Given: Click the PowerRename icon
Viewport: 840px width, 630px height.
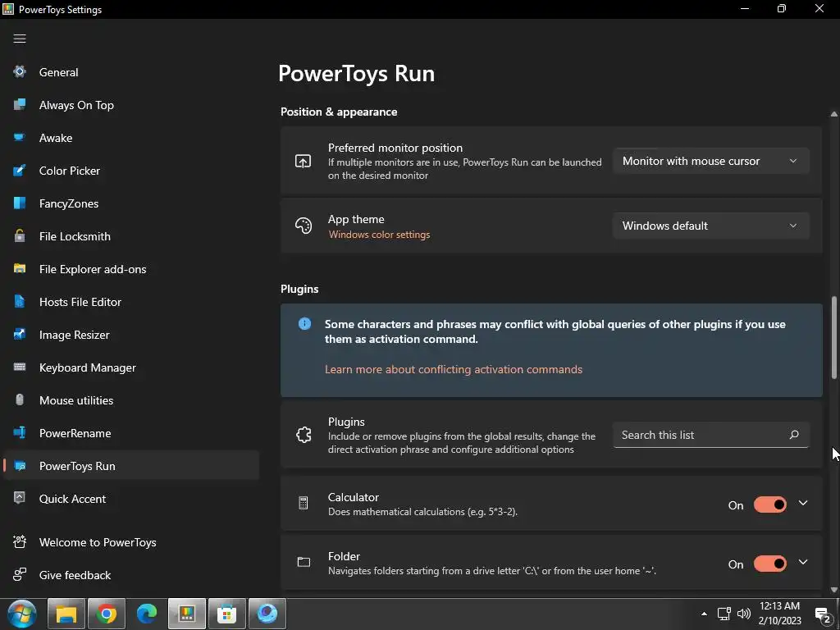Looking at the screenshot, I should (x=20, y=432).
